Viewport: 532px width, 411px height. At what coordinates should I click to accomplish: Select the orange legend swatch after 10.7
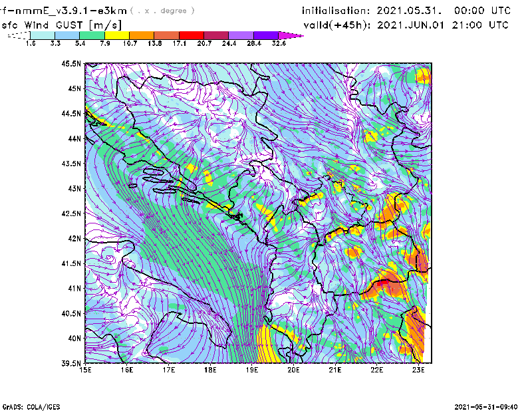(x=142, y=35)
